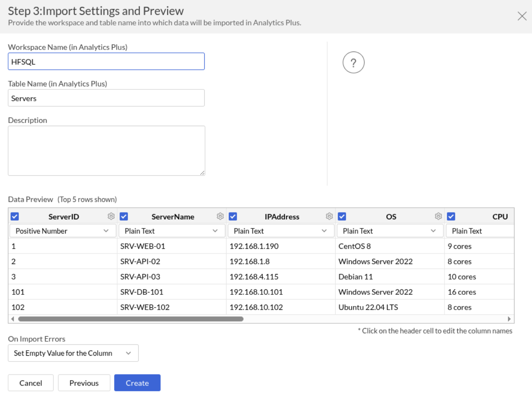Select the 192.168.10.101 cell

pyautogui.click(x=281, y=292)
